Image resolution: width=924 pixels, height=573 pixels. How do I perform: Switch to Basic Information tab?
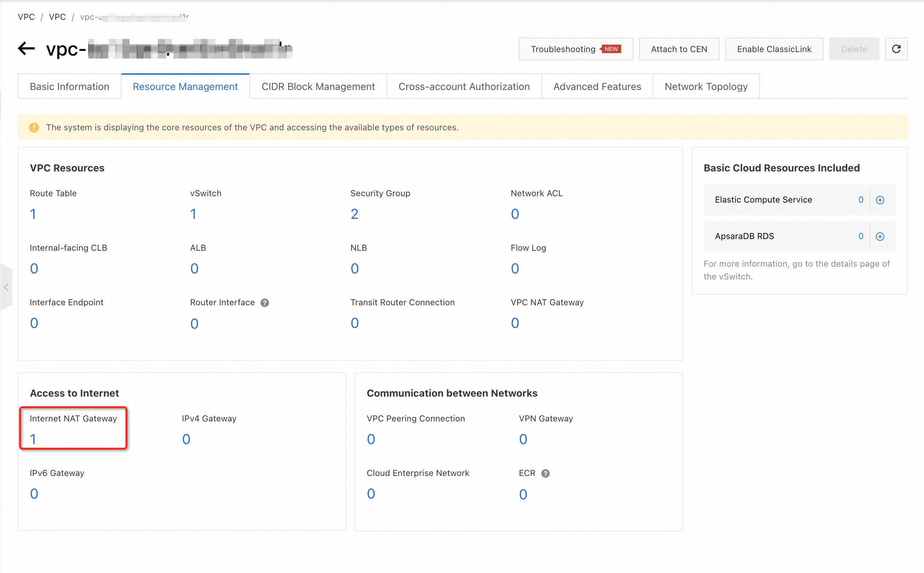69,86
